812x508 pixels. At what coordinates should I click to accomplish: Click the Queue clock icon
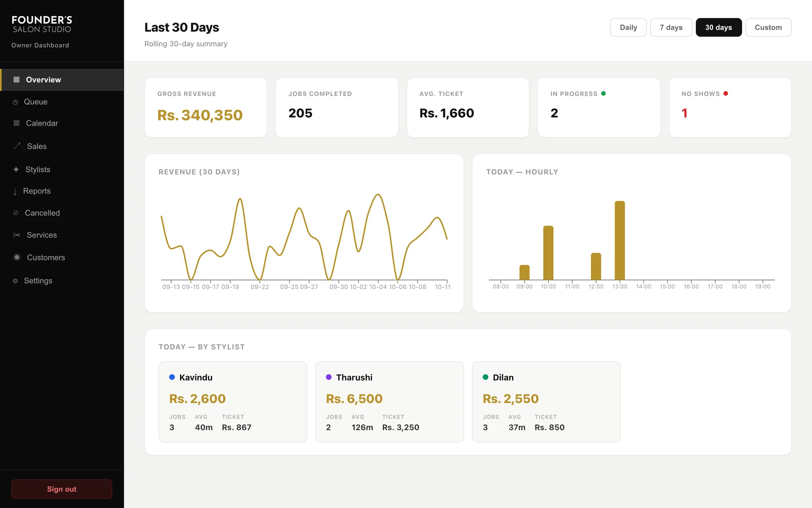coord(15,102)
